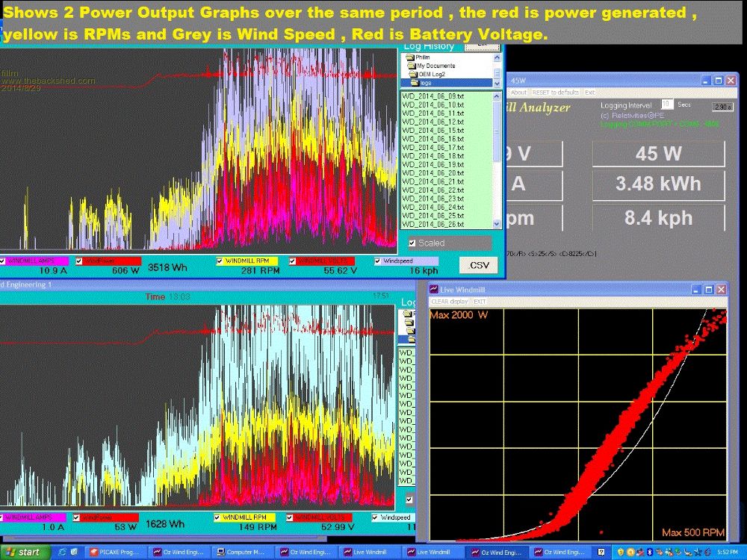Viewport: 747px width, 560px height.
Task: Open the Philm root folder
Action: tap(422, 57)
